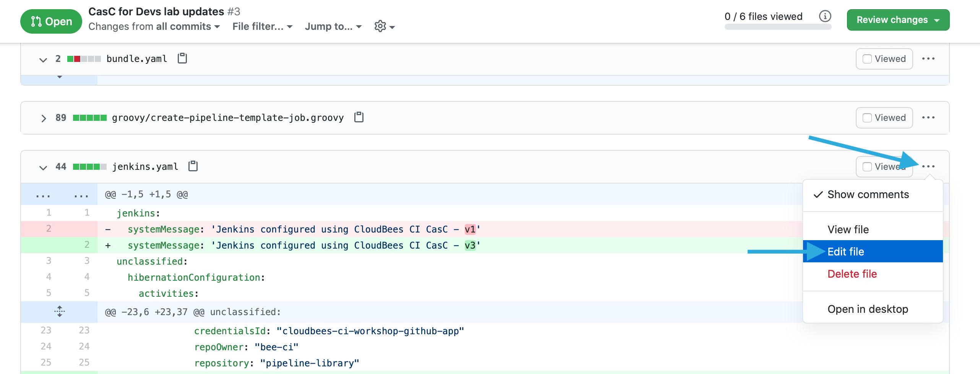
Task: Expand the groovy/create-pipeline-template-job.groovy diff
Action: 44,118
